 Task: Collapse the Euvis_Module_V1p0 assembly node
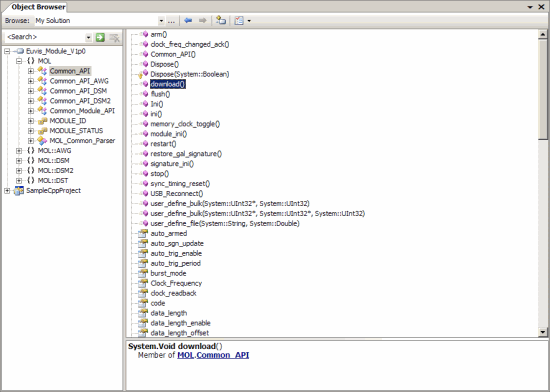(x=7, y=52)
